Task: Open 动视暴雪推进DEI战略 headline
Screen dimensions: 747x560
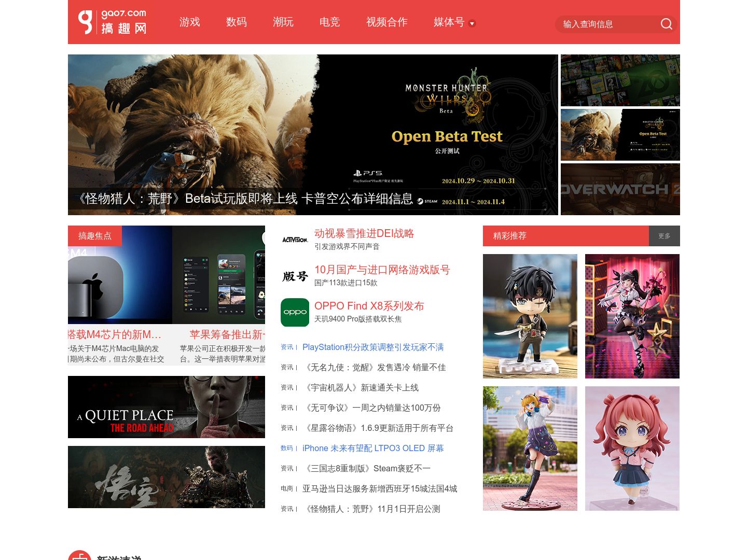Action: click(364, 233)
